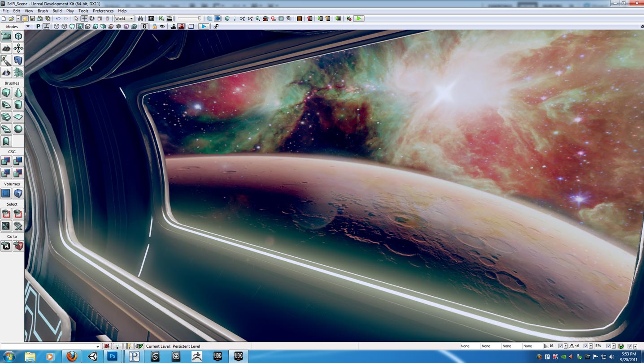Click the green Play in Editor button

(359, 18)
